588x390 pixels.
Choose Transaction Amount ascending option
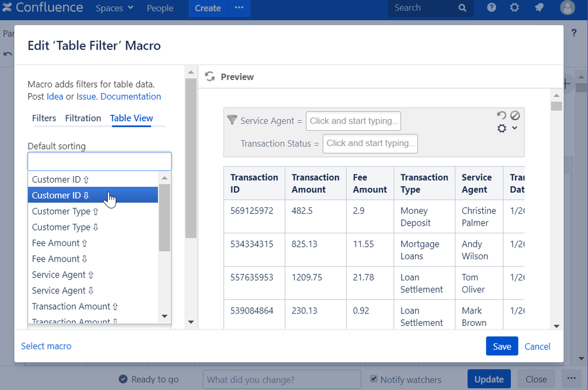click(92, 306)
